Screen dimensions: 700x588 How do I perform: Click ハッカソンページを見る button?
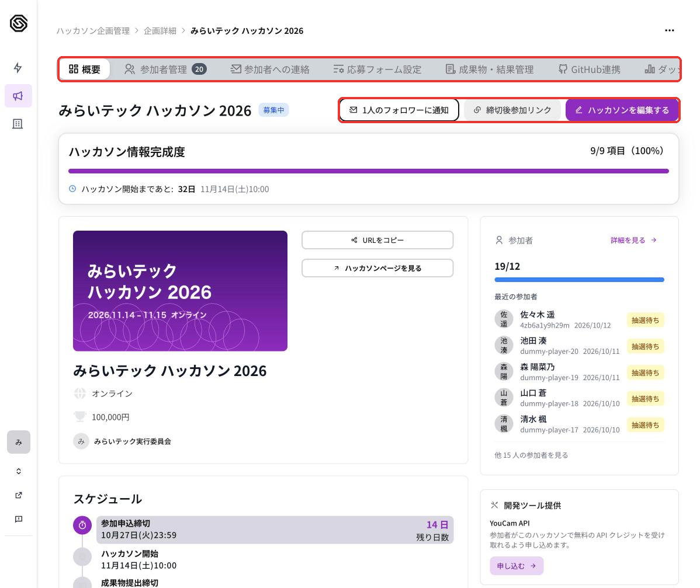click(x=377, y=268)
